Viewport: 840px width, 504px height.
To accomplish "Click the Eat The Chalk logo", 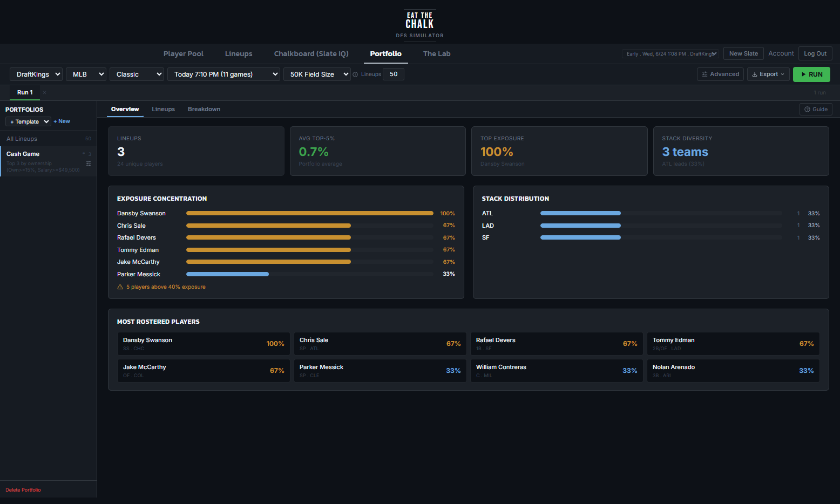I will [x=419, y=24].
